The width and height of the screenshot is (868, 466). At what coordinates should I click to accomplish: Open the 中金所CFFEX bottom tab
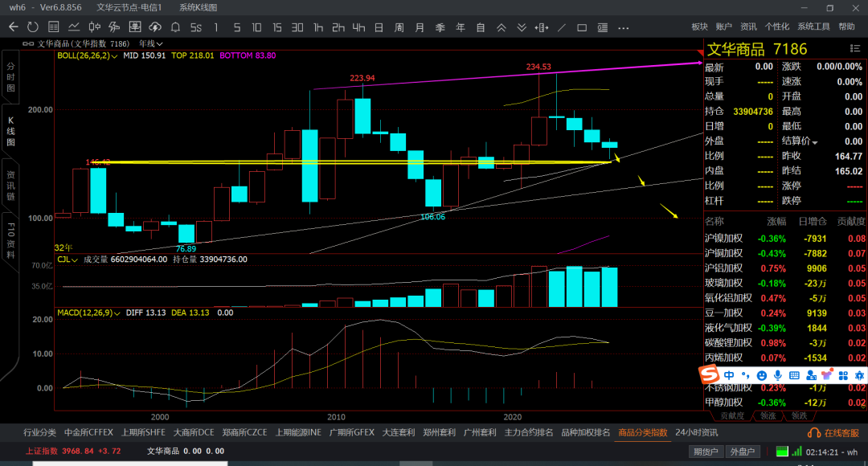pyautogui.click(x=88, y=432)
